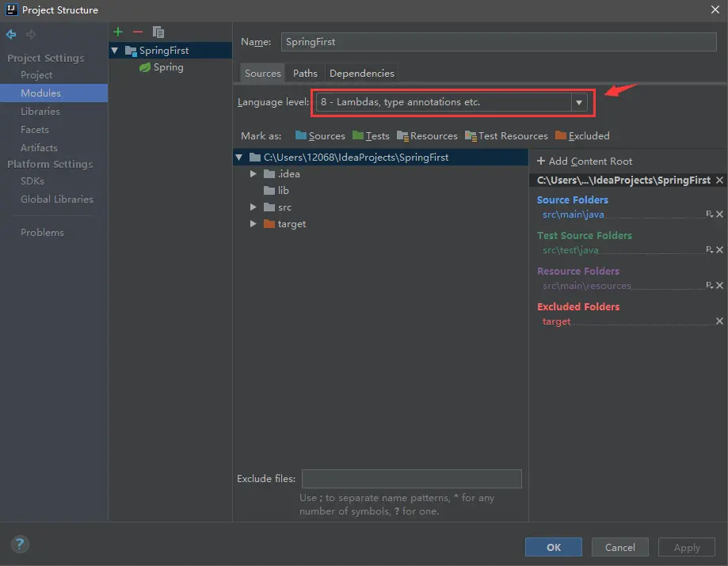Select the red target excluded entry
This screenshot has height=566, width=728.
coord(556,321)
